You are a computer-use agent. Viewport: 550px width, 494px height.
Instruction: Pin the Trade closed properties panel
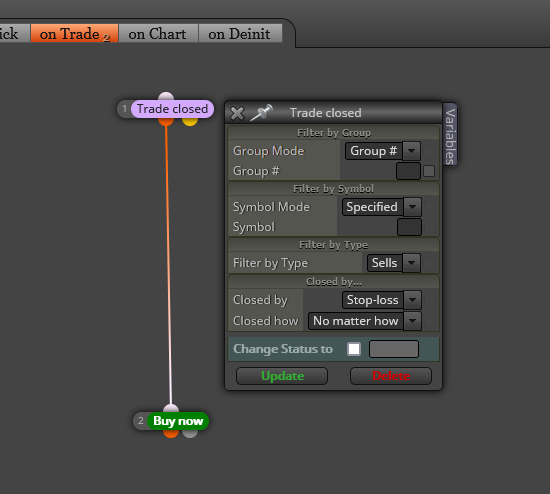pyautogui.click(x=261, y=113)
